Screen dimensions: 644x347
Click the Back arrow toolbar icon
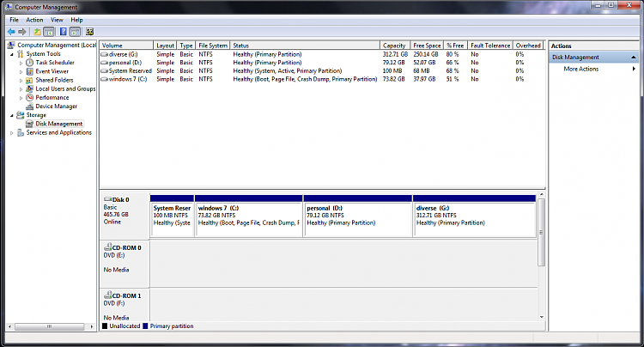click(11, 32)
